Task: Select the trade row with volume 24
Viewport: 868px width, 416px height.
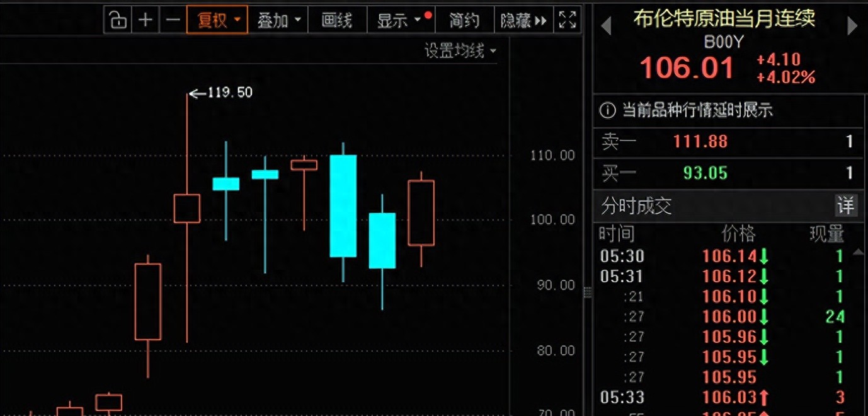Action: 722,316
